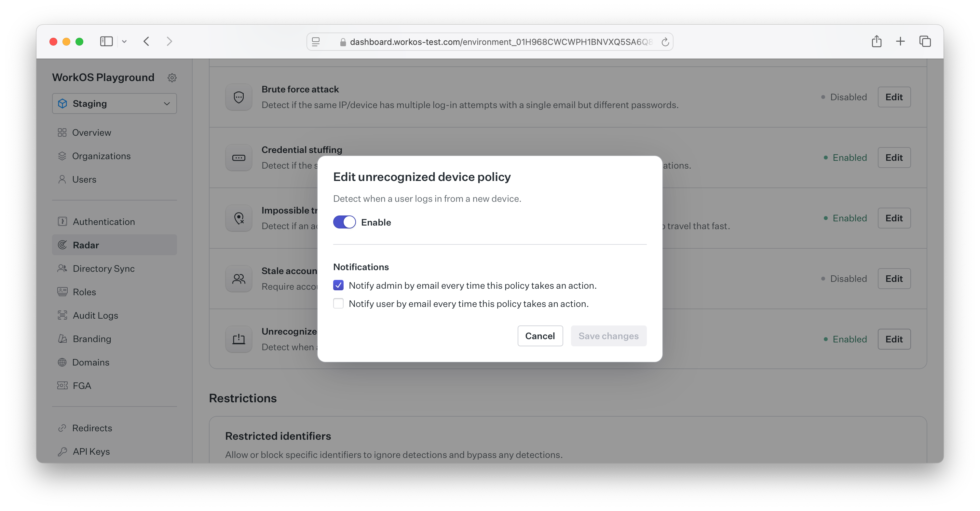Click Edit button for Brute force attack
Screen dimensions: 980x511
[894, 97]
